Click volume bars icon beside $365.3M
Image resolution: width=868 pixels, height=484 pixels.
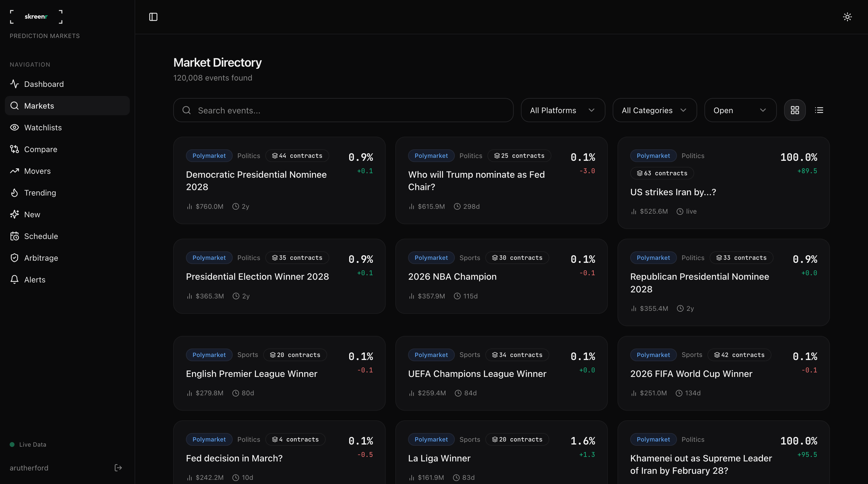pos(189,296)
